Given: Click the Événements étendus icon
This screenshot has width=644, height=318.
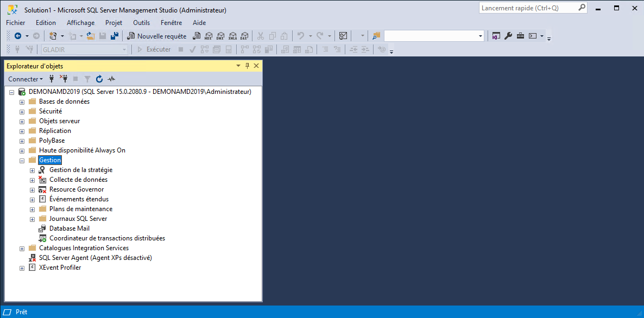Looking at the screenshot, I should [42, 199].
